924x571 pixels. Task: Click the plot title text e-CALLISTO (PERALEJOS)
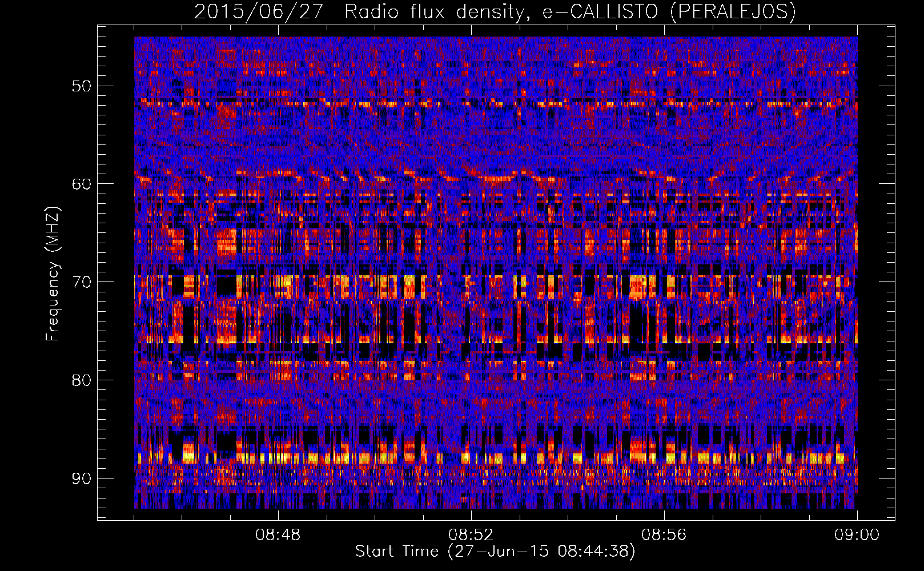(x=669, y=11)
